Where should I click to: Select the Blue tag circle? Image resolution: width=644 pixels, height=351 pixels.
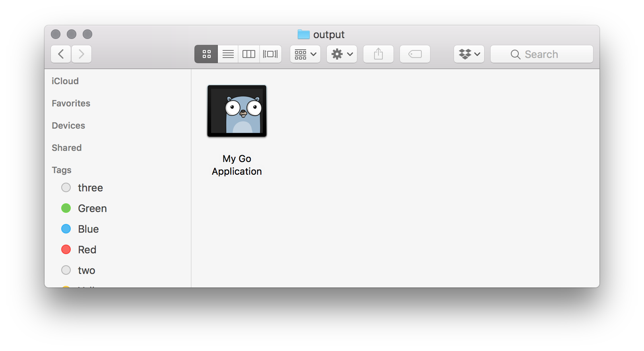click(66, 229)
